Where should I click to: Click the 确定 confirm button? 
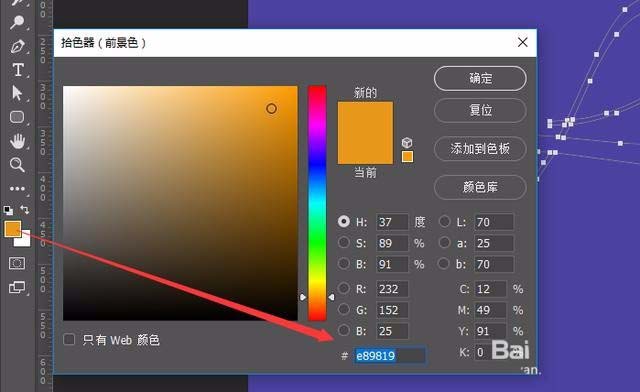pyautogui.click(x=480, y=78)
